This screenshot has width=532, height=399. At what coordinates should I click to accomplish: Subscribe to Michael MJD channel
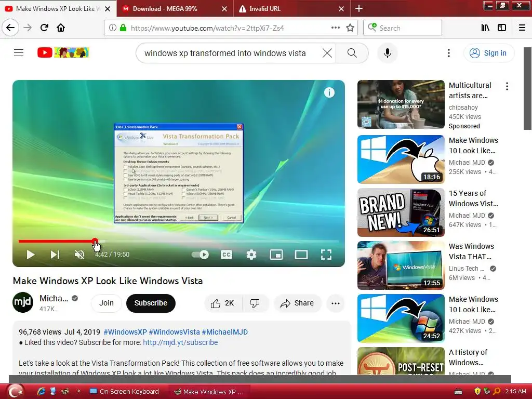pos(151,303)
